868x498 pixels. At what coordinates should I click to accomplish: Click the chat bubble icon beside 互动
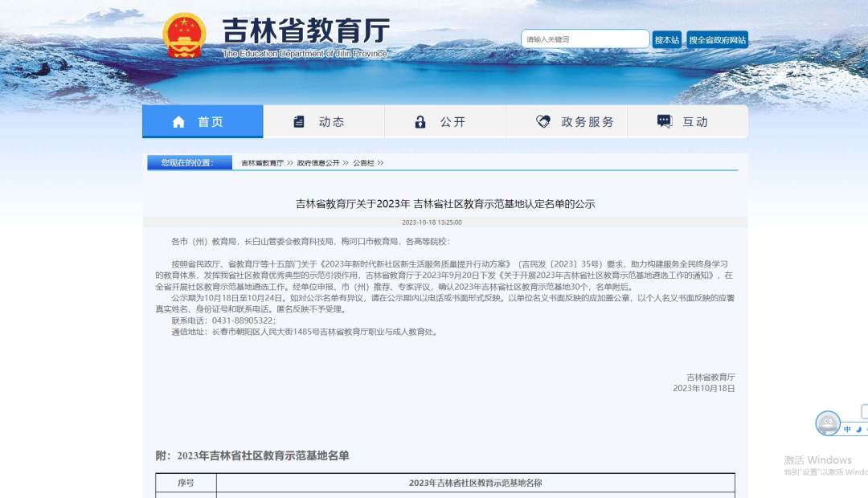coord(663,120)
